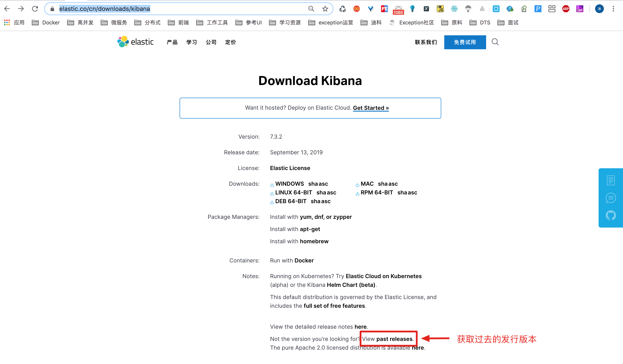Download the LINUX 64-BIT package
Screen dimensions: 623x364
[x=294, y=192]
